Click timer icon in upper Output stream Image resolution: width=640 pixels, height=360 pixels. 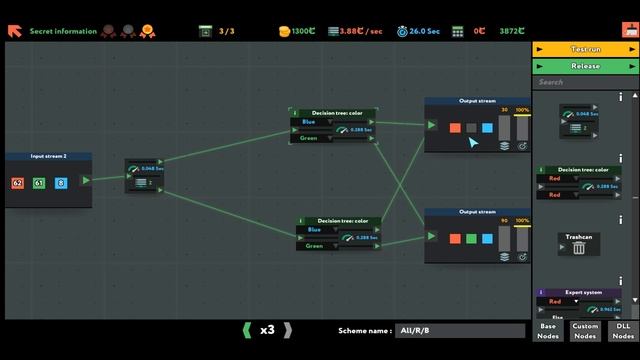[x=522, y=146]
